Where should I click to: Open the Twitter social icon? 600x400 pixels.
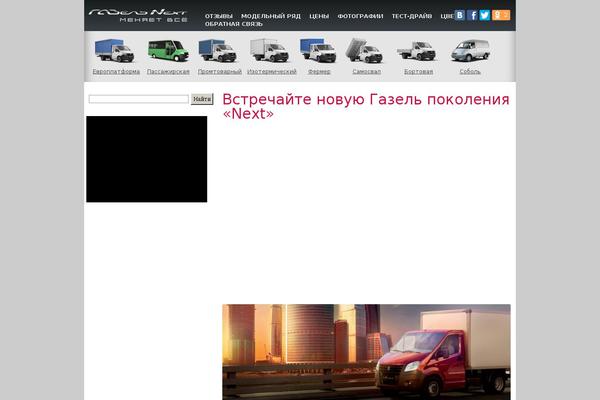[x=484, y=15]
